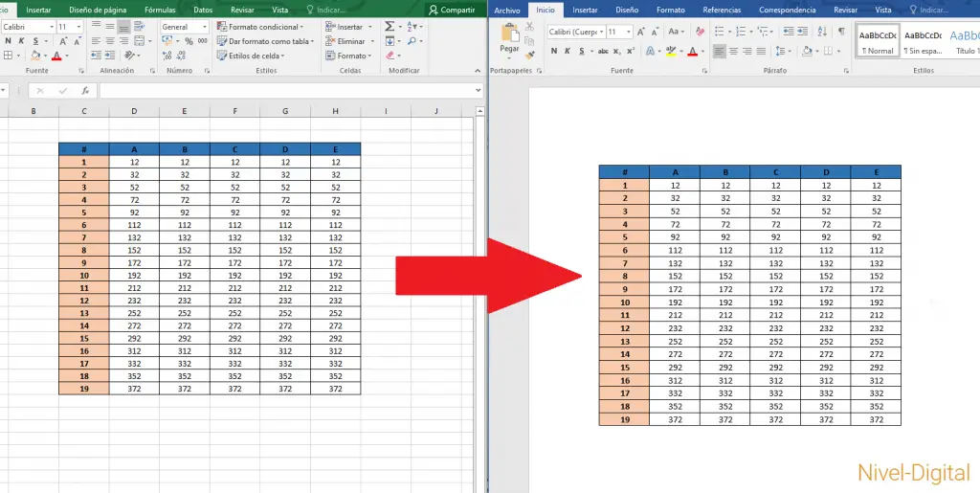Click Word clear formatting eraser icon
The image size is (980, 493).
[700, 32]
